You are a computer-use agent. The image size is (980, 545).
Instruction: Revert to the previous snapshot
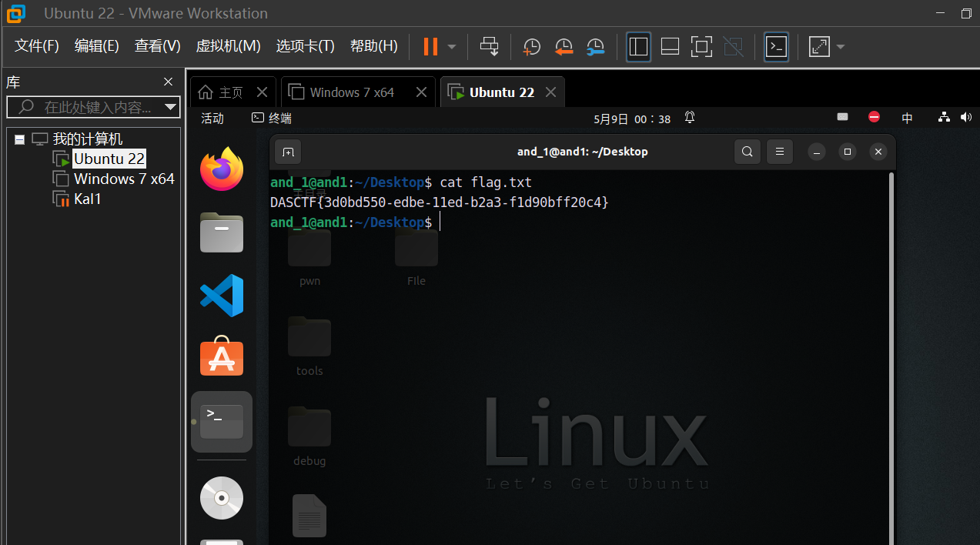point(564,47)
